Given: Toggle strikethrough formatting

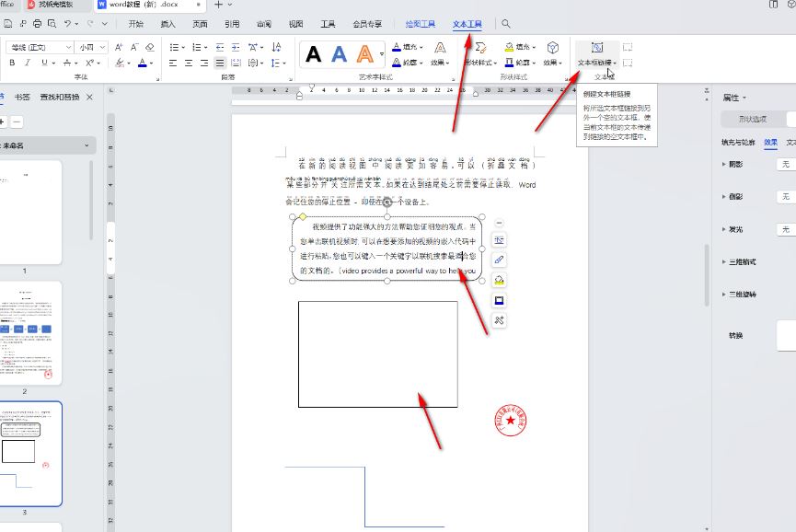Looking at the screenshot, I should (66, 63).
